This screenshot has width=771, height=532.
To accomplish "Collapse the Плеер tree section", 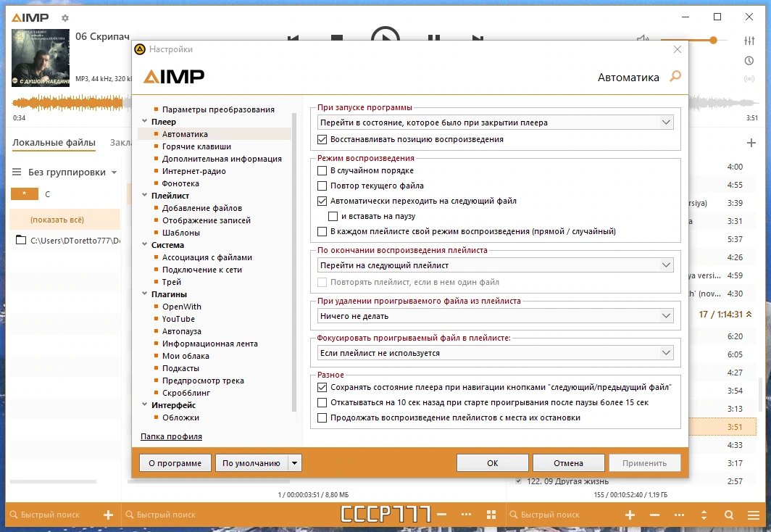I will 145,121.
